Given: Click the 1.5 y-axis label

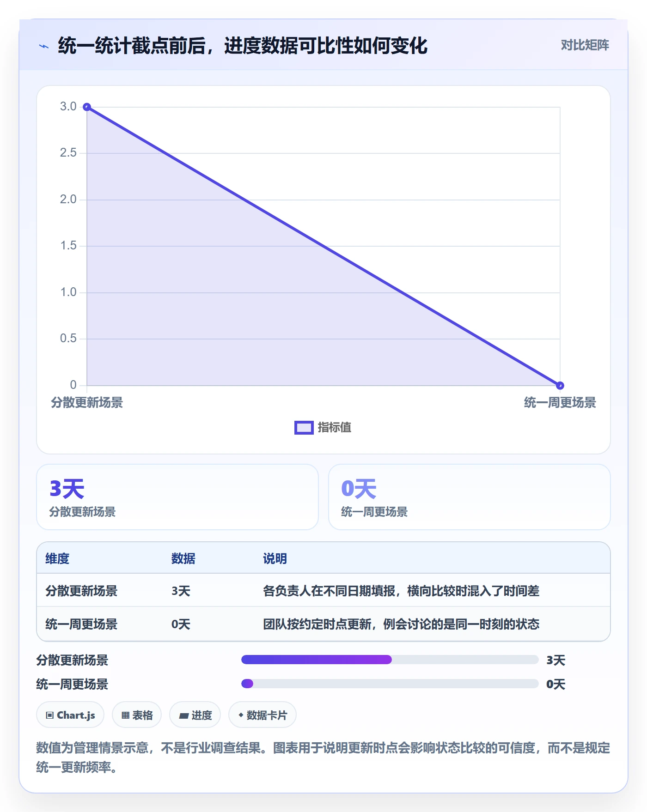Looking at the screenshot, I should click(x=68, y=246).
